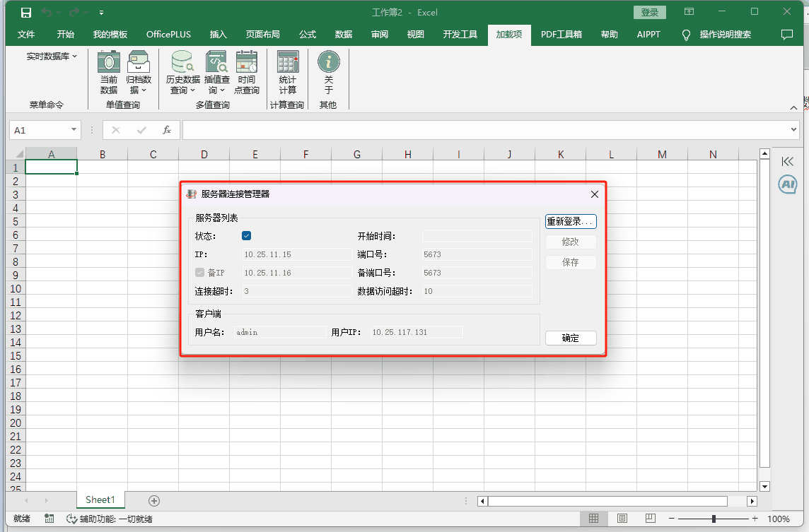
Task: Open the comments icon in ribbon corner
Action: (x=787, y=35)
